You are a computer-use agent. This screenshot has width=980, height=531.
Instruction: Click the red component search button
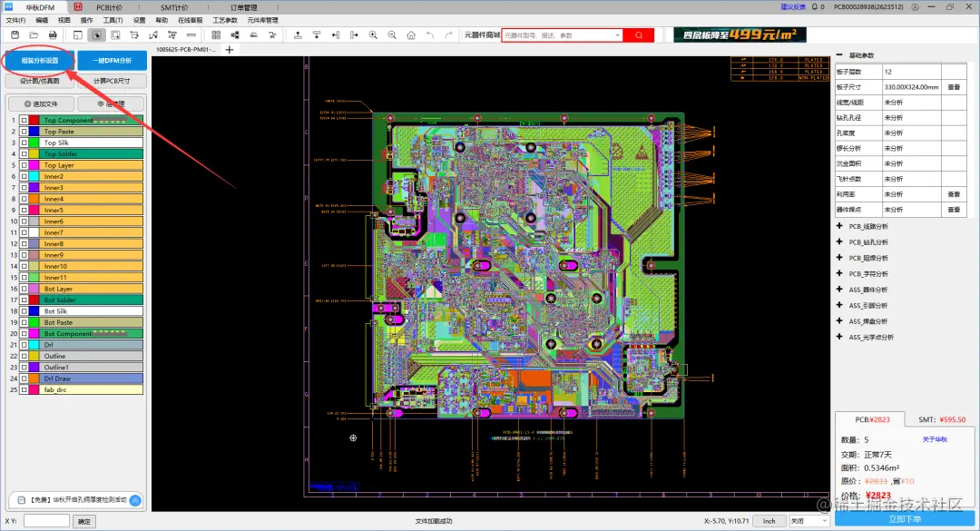click(639, 35)
